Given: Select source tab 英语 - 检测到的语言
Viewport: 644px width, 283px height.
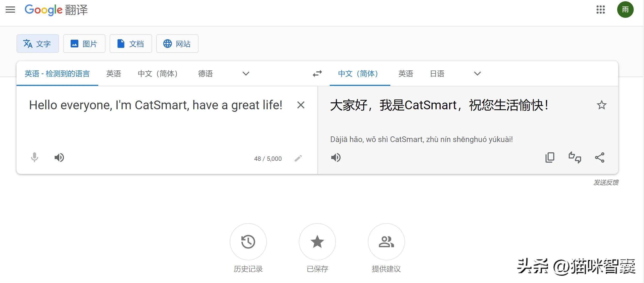Looking at the screenshot, I should (x=57, y=74).
